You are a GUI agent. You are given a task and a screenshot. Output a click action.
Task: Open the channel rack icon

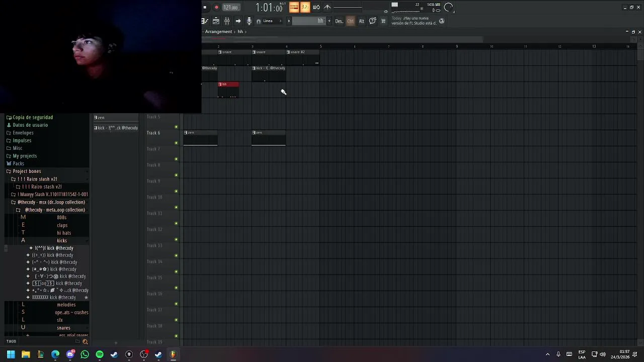(216, 21)
